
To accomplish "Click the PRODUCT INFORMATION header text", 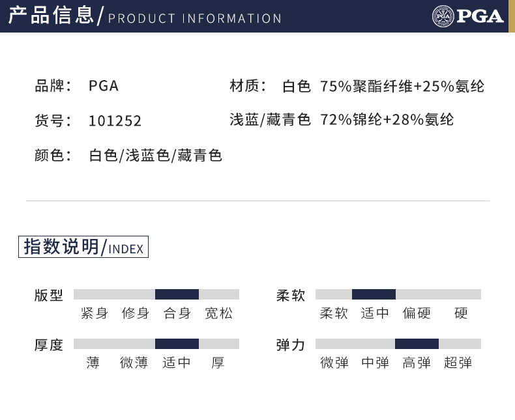I will [195, 18].
